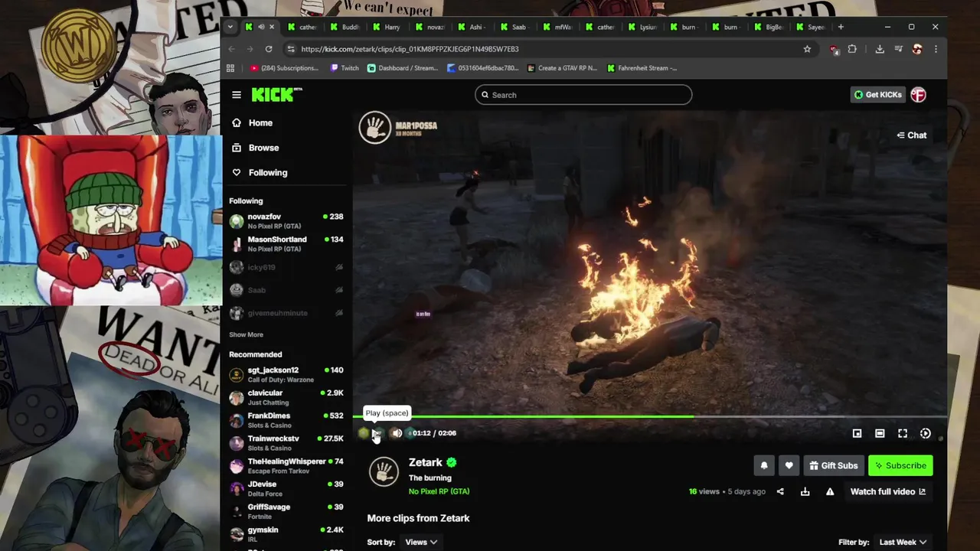Open offline Saab channel in sidebar
The height and width of the screenshot is (551, 980).
[286, 290]
